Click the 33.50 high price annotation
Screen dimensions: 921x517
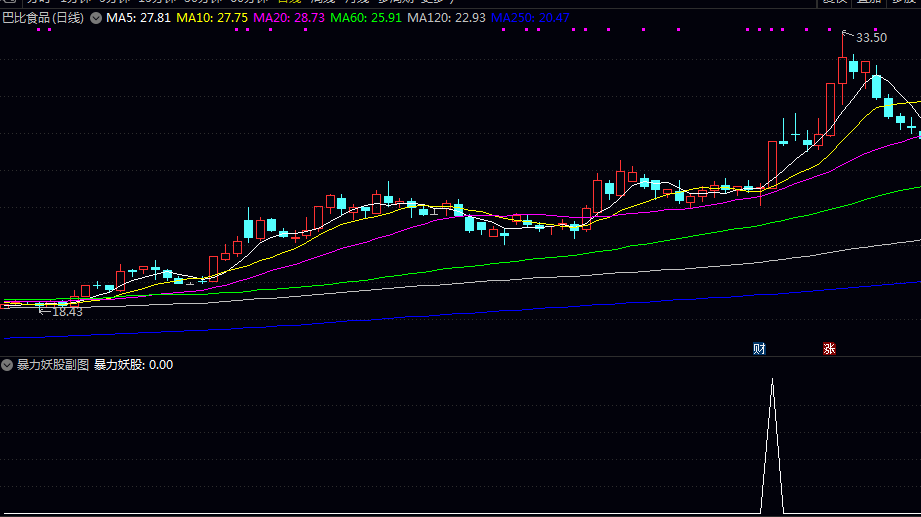click(x=871, y=38)
